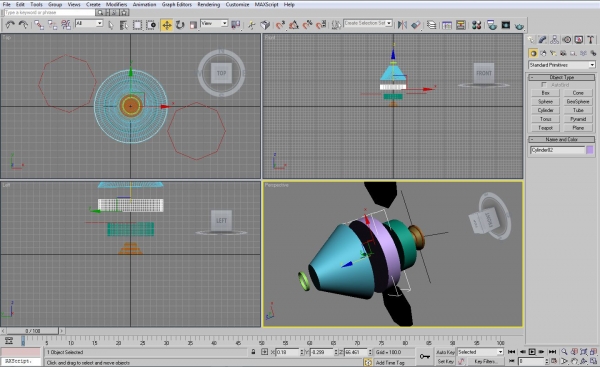Toggle the Selection Lock padlock
600x367 pixels.
[x=253, y=352]
